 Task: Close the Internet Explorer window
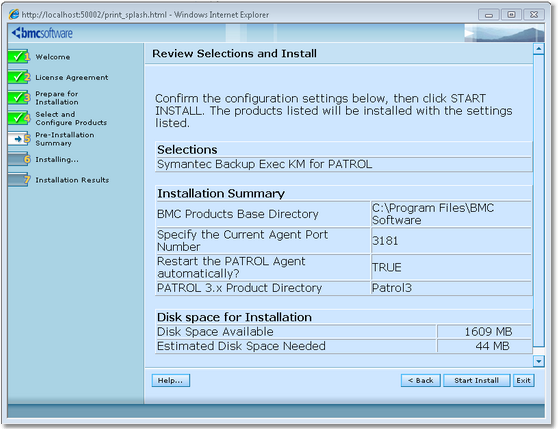coord(534,15)
